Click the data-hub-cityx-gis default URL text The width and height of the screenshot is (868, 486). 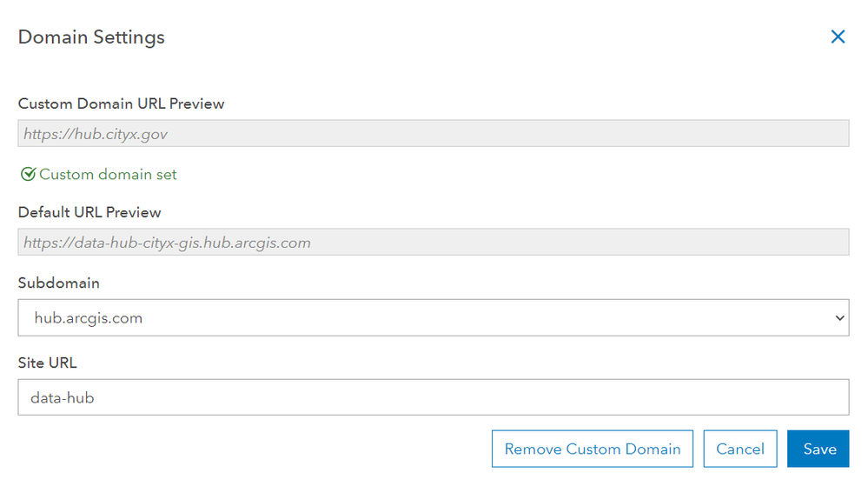pos(167,243)
